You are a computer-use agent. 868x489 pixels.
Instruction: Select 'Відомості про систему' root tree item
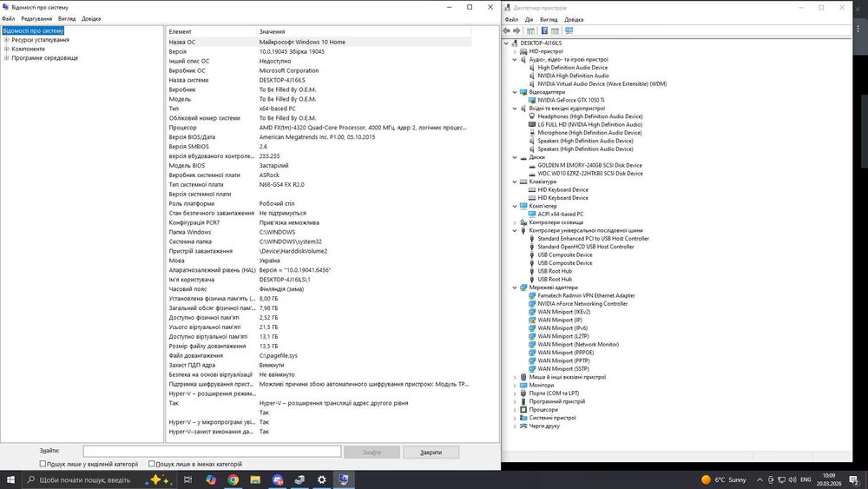click(33, 31)
